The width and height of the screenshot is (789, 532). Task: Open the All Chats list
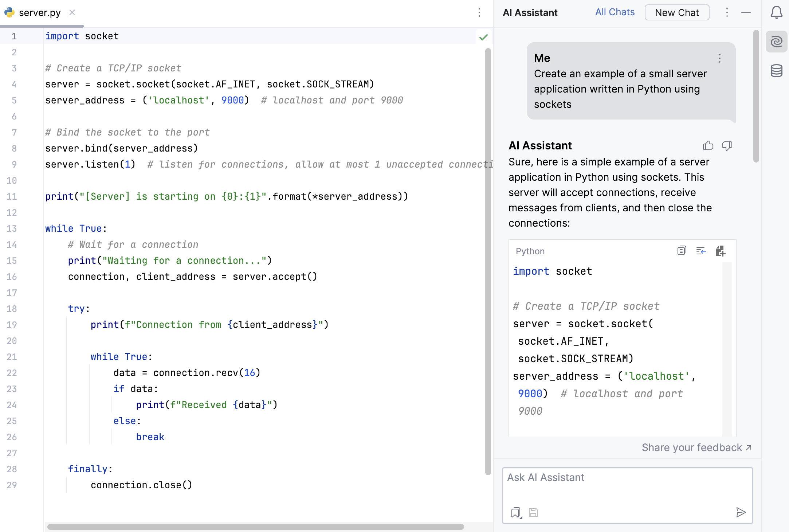coord(615,12)
